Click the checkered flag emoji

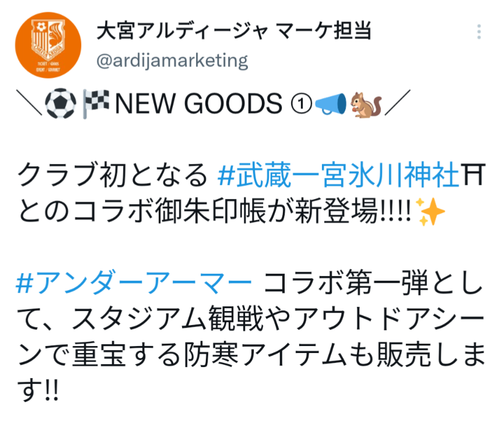(x=96, y=103)
